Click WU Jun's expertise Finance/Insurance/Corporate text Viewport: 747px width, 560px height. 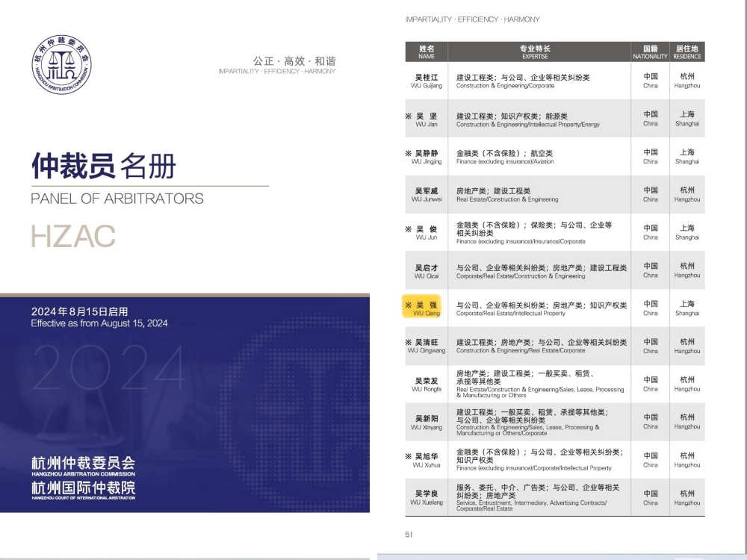(x=521, y=241)
